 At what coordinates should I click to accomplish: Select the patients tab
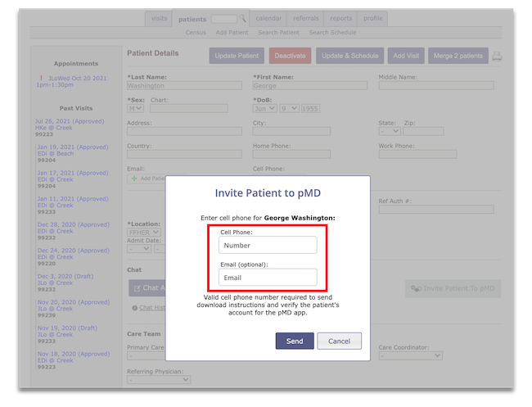point(192,20)
